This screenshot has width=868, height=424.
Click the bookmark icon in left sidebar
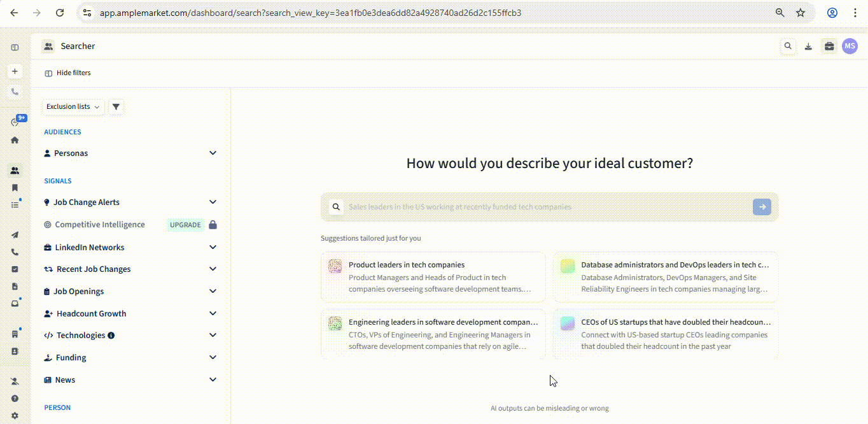(15, 188)
